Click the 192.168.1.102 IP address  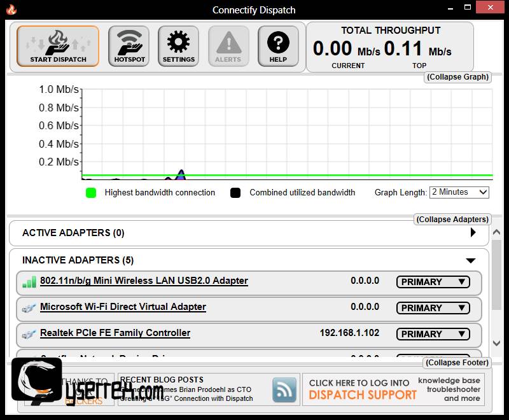point(349,333)
